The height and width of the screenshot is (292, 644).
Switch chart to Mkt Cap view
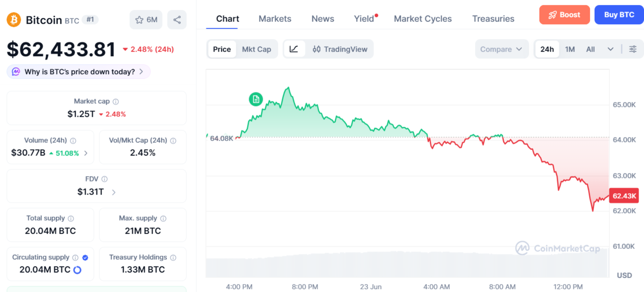(257, 49)
